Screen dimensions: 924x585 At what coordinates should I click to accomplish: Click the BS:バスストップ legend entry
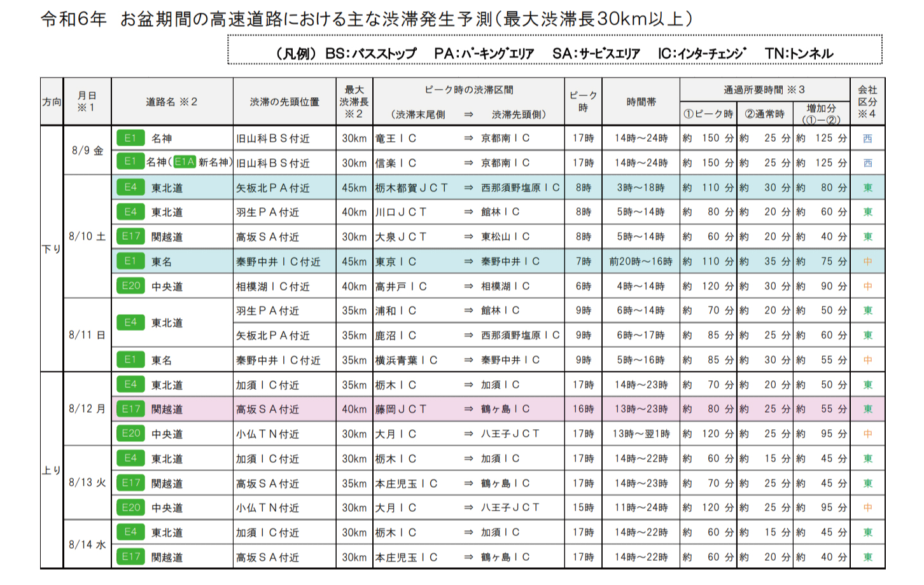[x=370, y=53]
